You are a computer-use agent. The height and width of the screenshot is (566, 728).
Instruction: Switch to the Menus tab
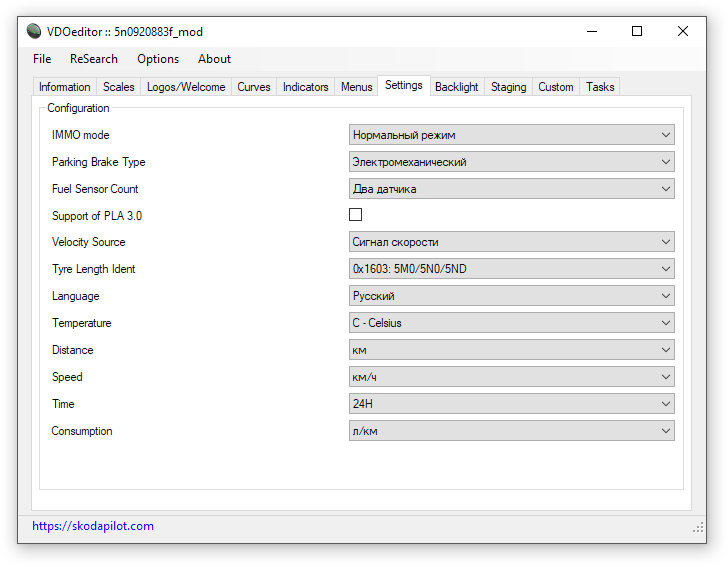[x=357, y=87]
